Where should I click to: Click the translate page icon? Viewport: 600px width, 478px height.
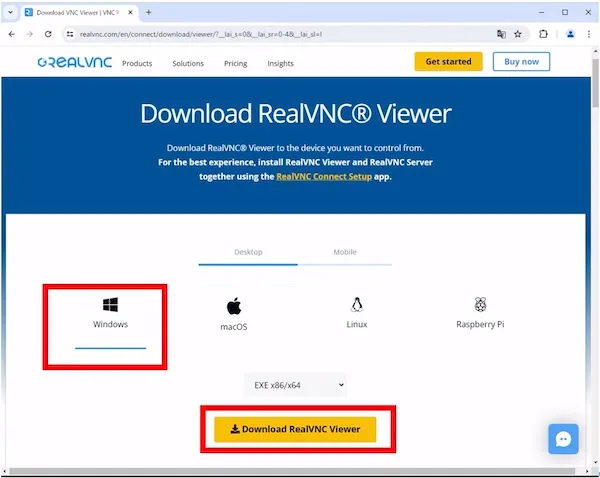point(501,34)
